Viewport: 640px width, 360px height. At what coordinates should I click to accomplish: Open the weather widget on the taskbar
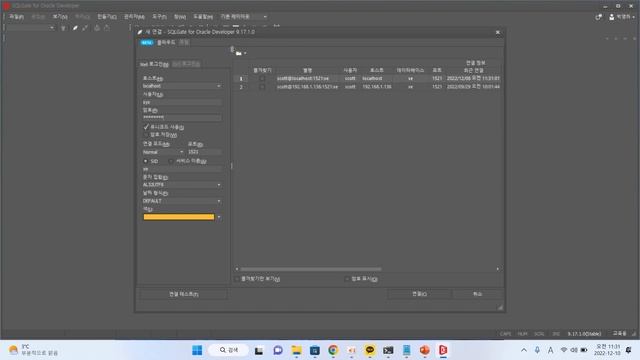[x=34, y=350]
